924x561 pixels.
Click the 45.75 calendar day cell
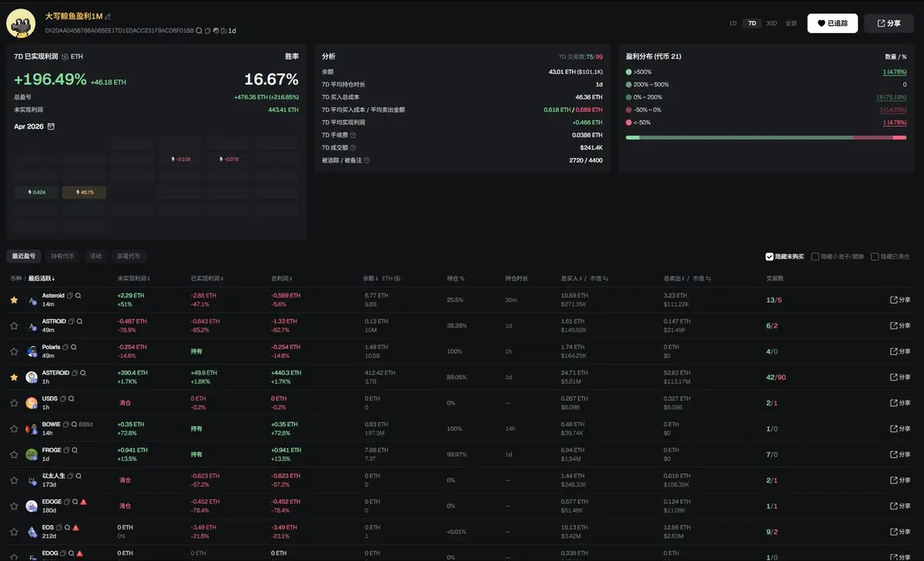[x=84, y=192]
